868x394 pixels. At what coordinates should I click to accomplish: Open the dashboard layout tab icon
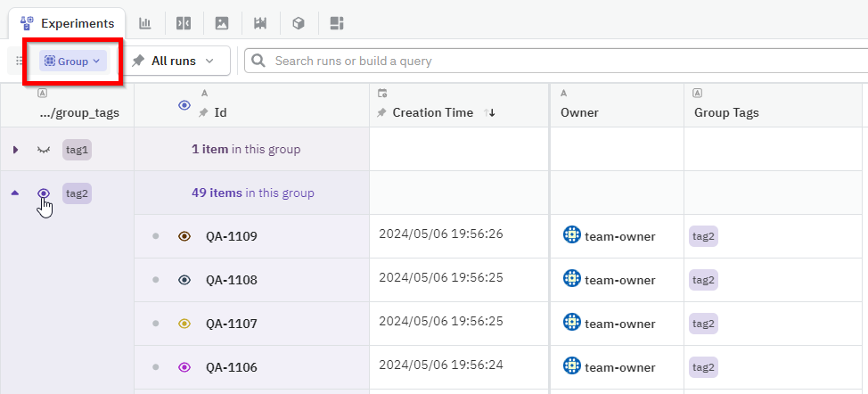coord(337,23)
